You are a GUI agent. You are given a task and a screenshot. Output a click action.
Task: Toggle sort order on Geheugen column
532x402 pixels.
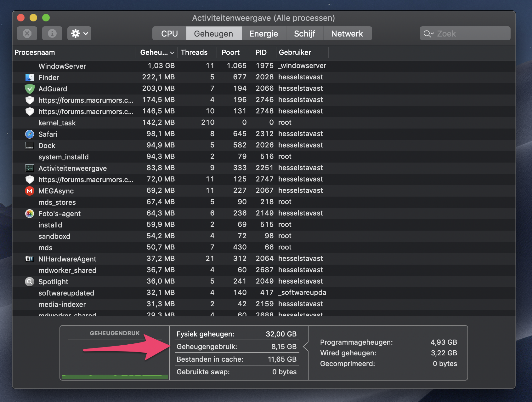[156, 52]
